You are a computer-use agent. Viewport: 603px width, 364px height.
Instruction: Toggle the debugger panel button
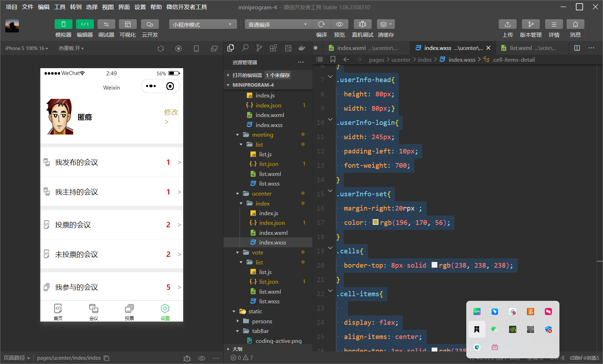pos(106,24)
